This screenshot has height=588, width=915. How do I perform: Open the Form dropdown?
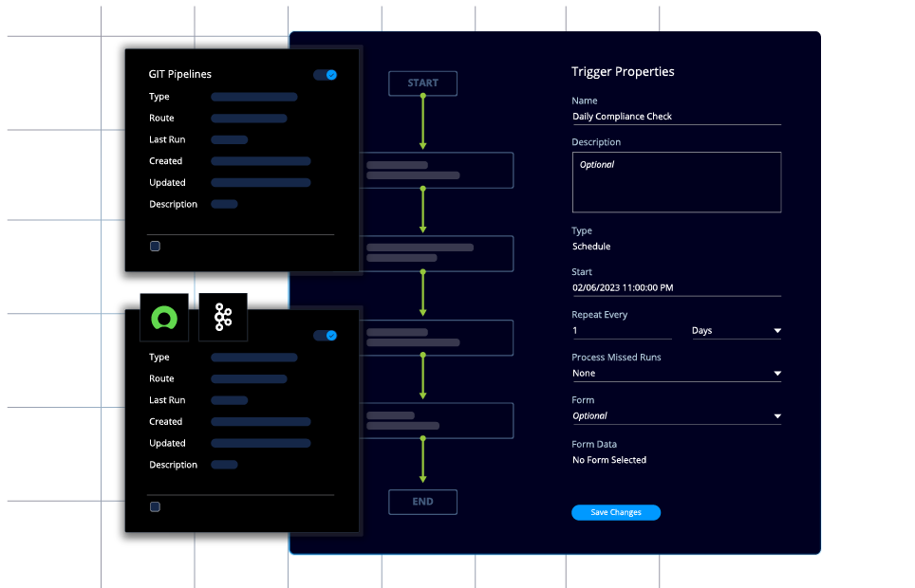pyautogui.click(x=676, y=416)
